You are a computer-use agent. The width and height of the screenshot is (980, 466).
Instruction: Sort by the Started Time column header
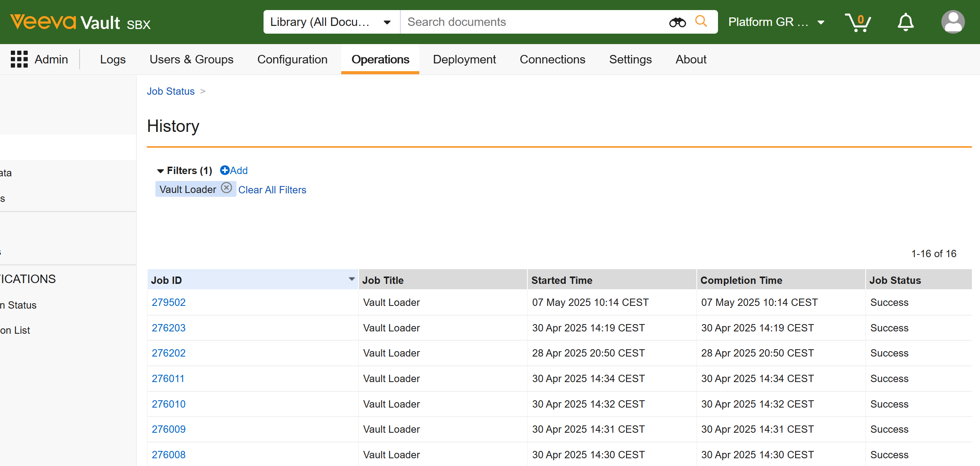[561, 280]
